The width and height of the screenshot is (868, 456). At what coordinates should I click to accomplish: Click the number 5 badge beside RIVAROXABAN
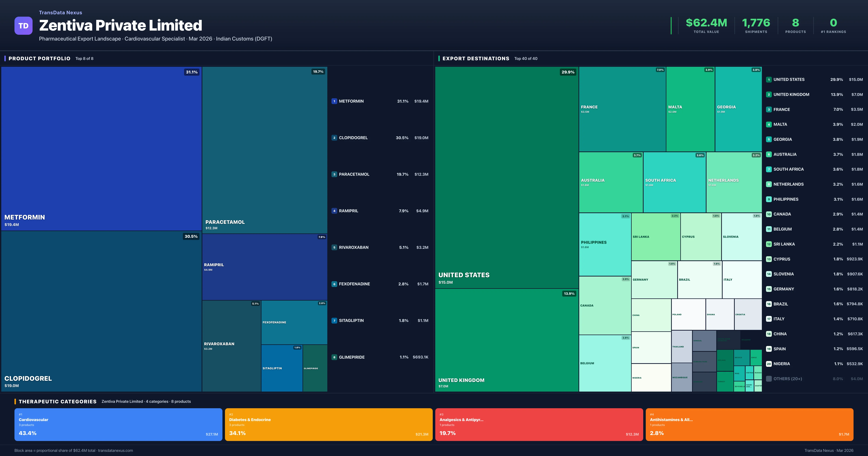click(334, 247)
